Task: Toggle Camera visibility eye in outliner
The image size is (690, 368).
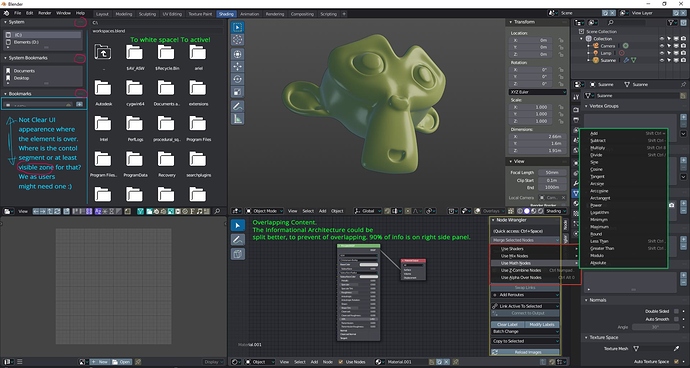Action: pos(662,46)
